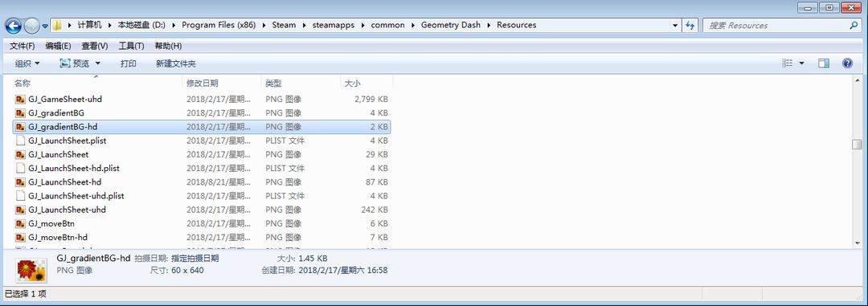The image size is (868, 306).
Task: Click the vertical scrollbar thumb
Action: point(857,145)
